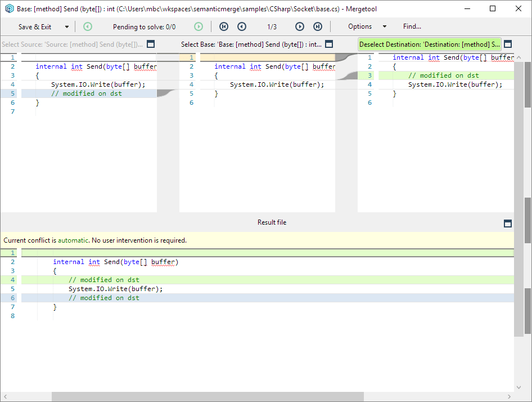Maximize the Source pane
Image resolution: width=532 pixels, height=402 pixels.
coord(151,44)
